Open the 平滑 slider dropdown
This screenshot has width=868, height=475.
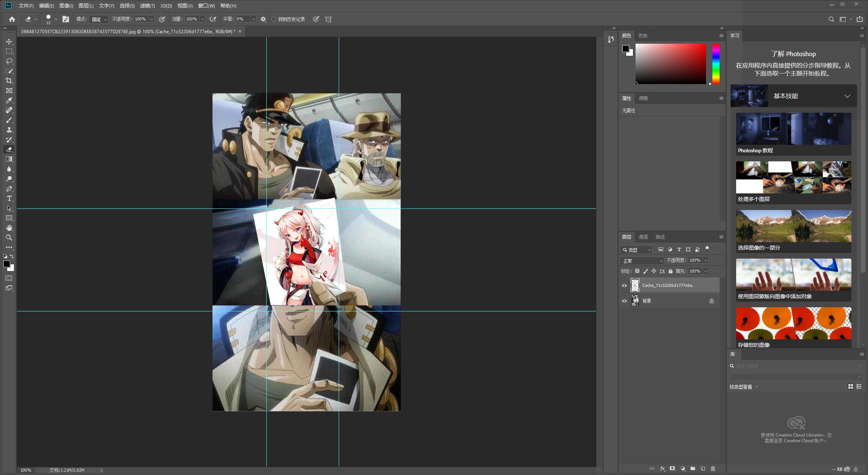[254, 19]
